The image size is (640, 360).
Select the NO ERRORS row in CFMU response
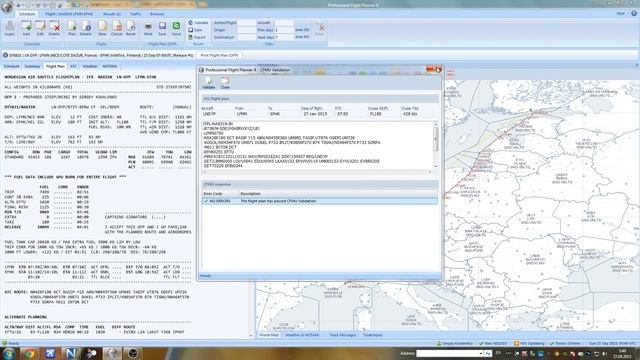pos(320,201)
